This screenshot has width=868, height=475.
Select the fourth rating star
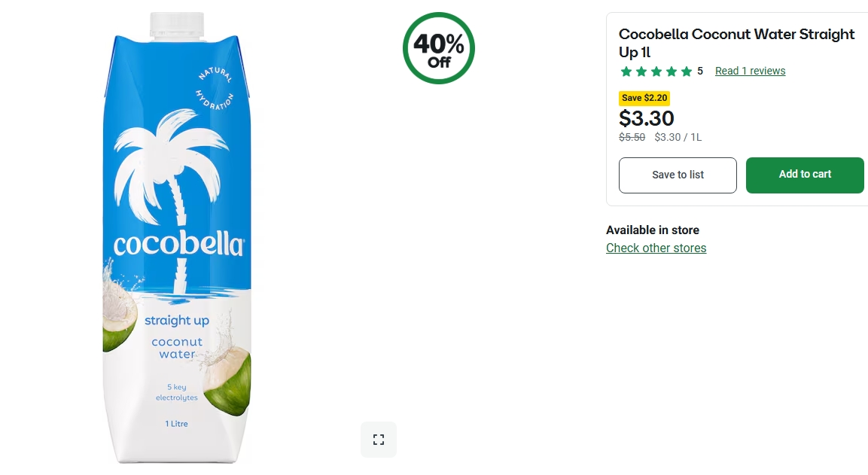coord(672,72)
